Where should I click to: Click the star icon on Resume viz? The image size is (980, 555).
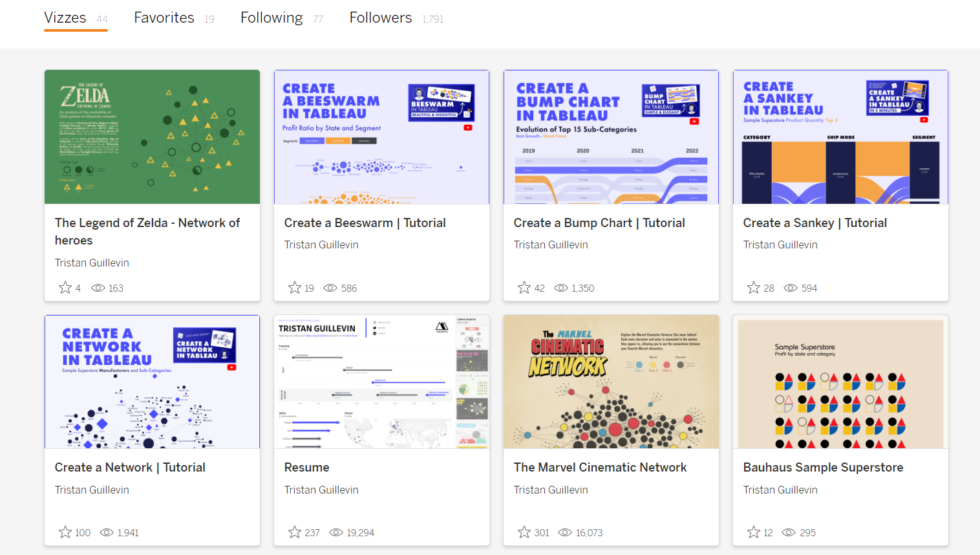click(x=295, y=532)
